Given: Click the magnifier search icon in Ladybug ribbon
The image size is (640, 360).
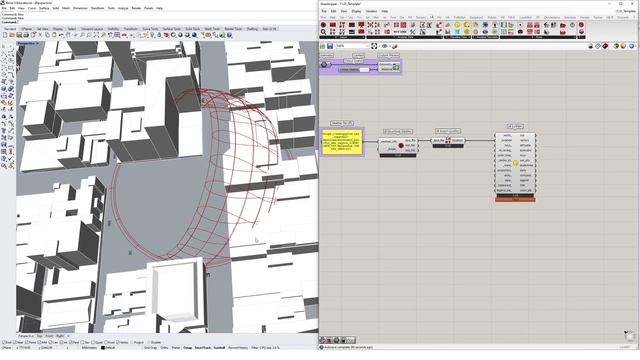Looking at the screenshot, I should point(323,32).
